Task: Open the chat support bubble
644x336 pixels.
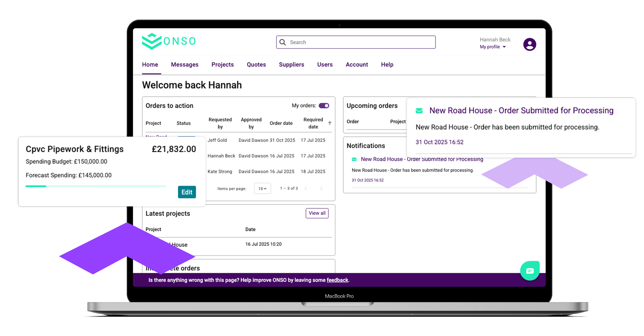Action: (x=530, y=271)
